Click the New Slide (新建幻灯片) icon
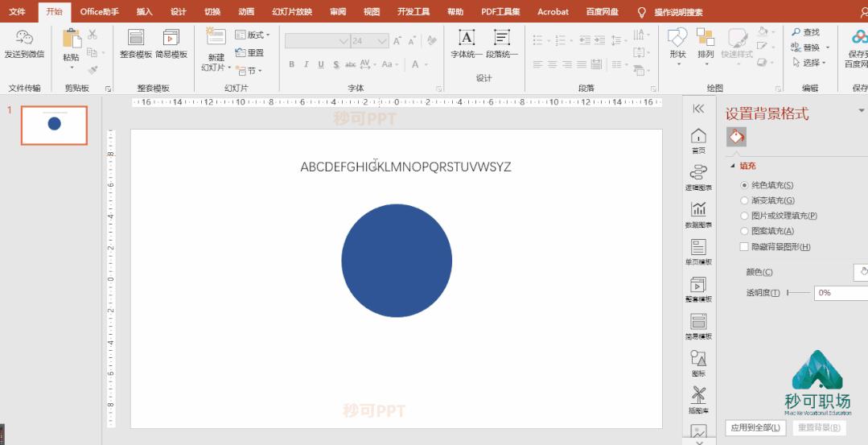 pos(216,36)
